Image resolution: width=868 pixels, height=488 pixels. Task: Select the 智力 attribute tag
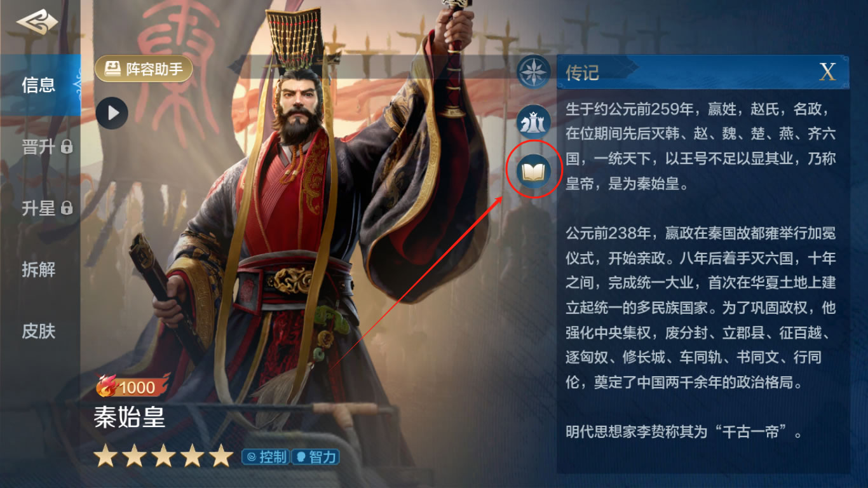(315, 456)
